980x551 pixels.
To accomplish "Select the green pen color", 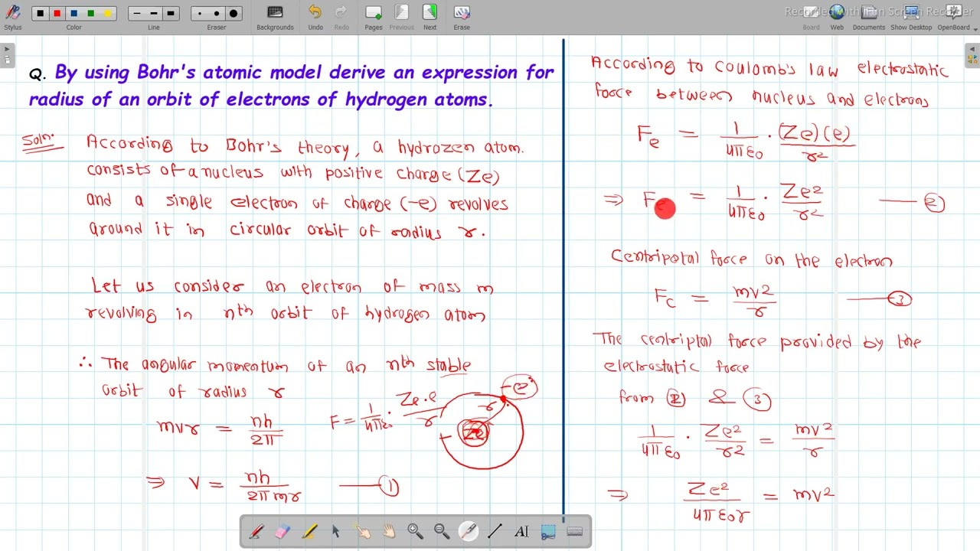I will tap(90, 13).
